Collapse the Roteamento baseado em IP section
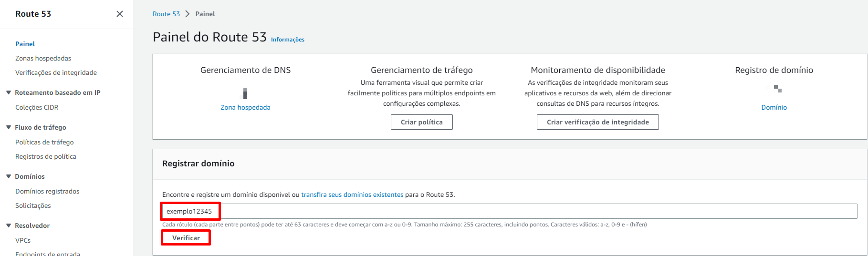Screen dimensions: 868x256 pyautogui.click(x=9, y=92)
